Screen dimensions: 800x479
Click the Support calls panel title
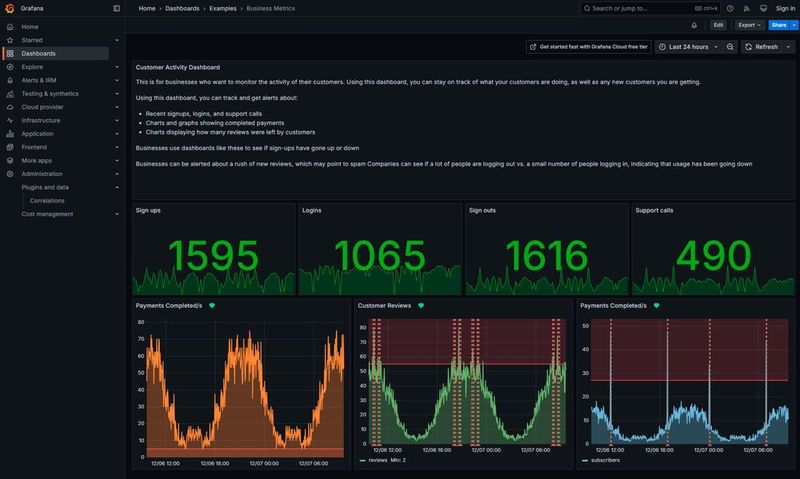coord(654,210)
